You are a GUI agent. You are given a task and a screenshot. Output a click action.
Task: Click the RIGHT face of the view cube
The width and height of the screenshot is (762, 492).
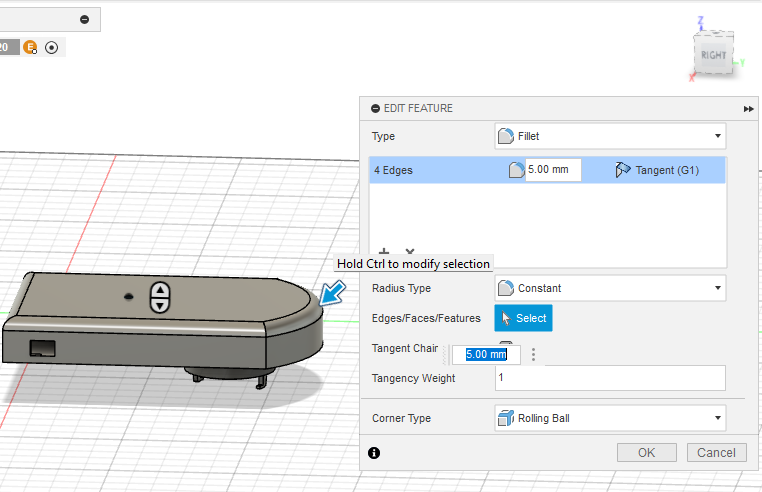[x=713, y=54]
